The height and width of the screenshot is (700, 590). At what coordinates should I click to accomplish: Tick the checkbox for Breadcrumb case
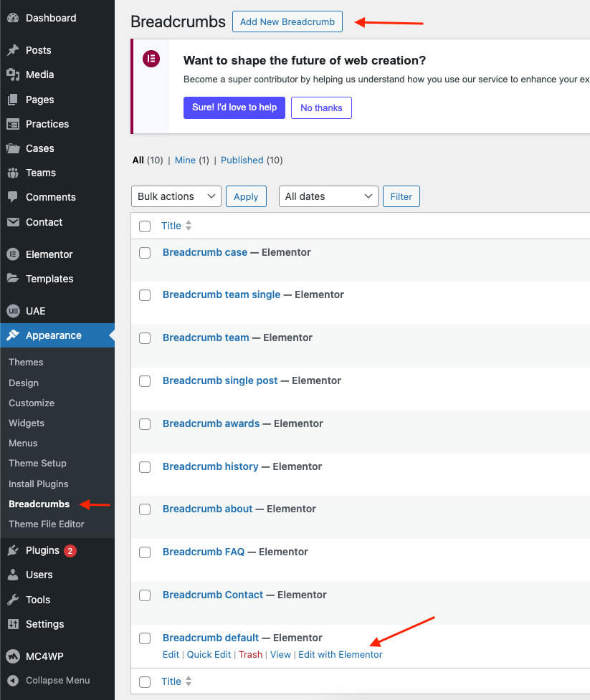(145, 253)
